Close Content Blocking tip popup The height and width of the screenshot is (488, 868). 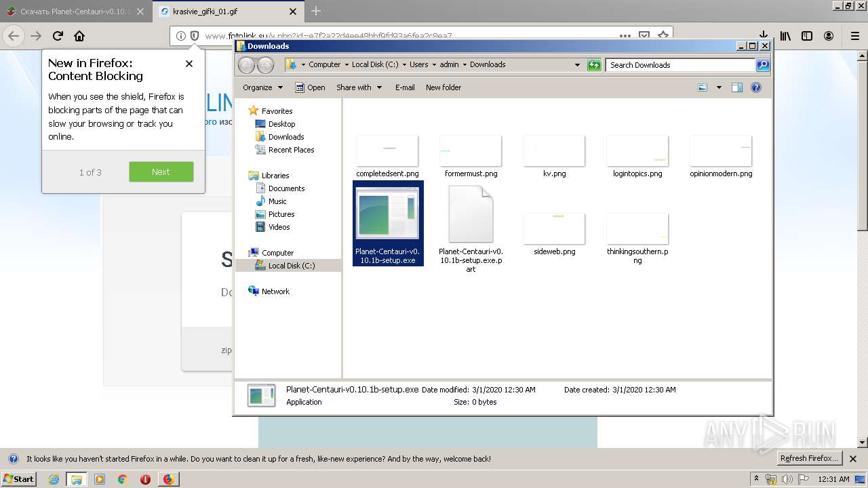pos(189,64)
